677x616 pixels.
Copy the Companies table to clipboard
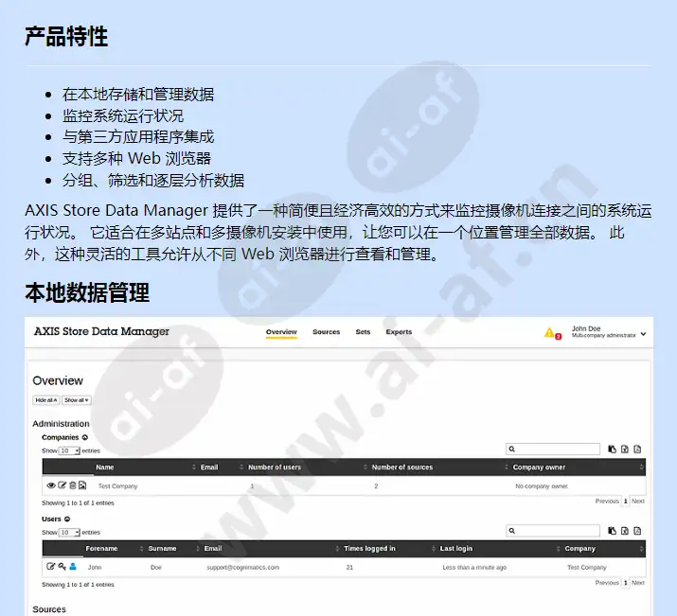coord(613,449)
